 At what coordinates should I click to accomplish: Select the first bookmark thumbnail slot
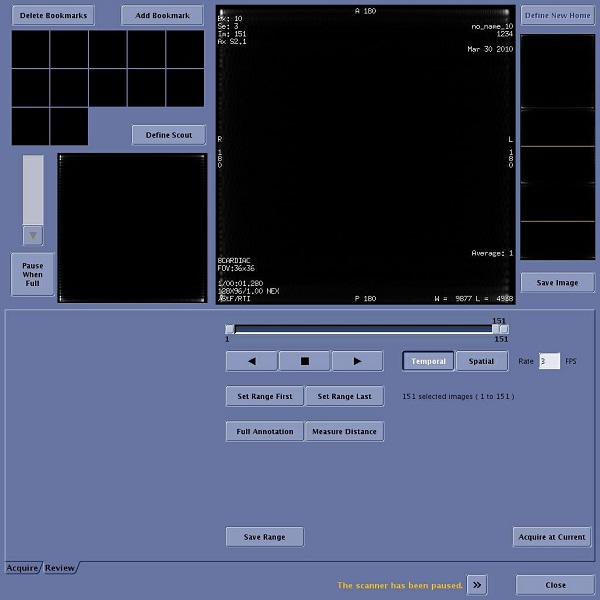coord(30,49)
